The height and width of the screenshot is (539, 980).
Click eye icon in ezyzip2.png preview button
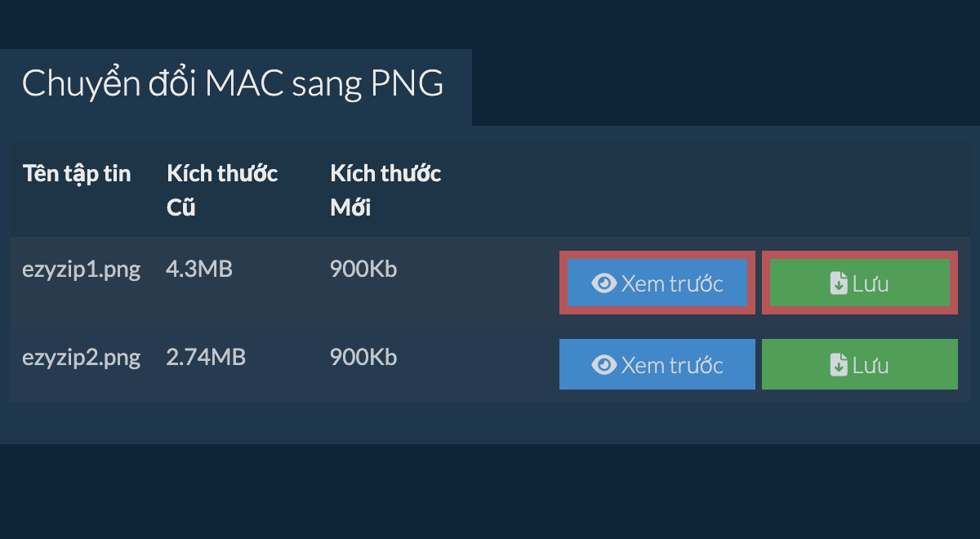point(604,364)
